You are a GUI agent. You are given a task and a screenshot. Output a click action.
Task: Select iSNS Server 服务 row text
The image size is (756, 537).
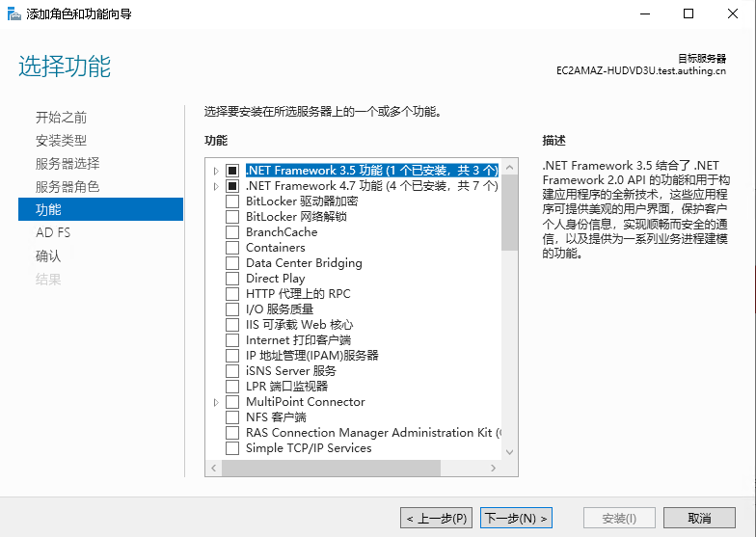[291, 371]
